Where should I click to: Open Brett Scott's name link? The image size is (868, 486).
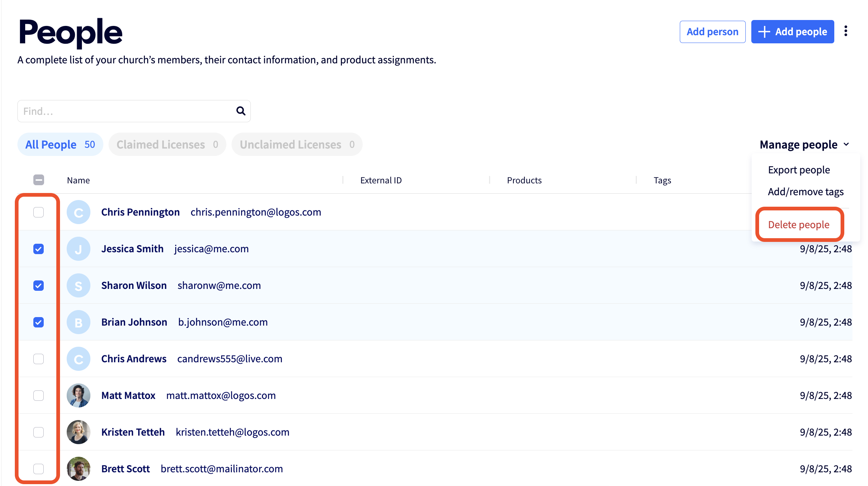tap(126, 469)
